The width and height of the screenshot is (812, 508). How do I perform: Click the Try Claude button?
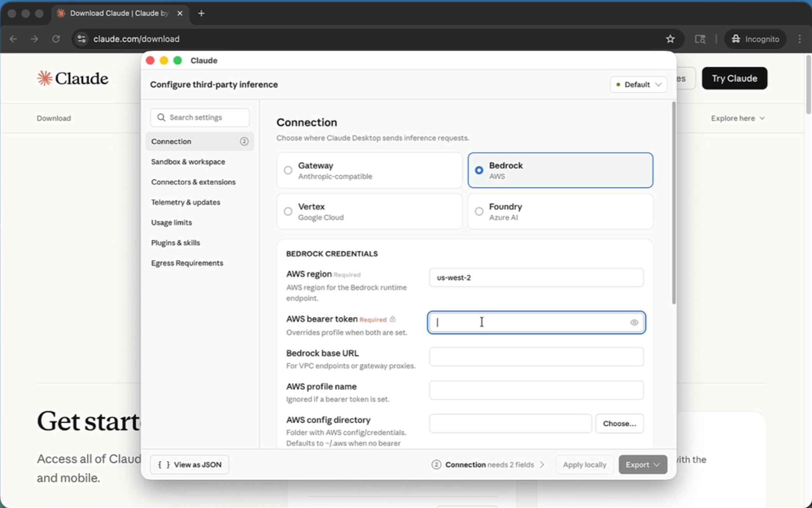click(x=735, y=78)
